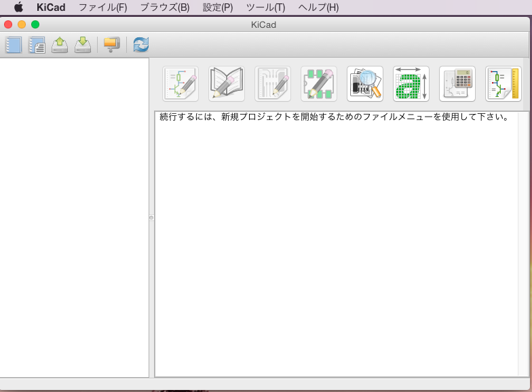Open the schematic library editor book icon

(x=227, y=84)
